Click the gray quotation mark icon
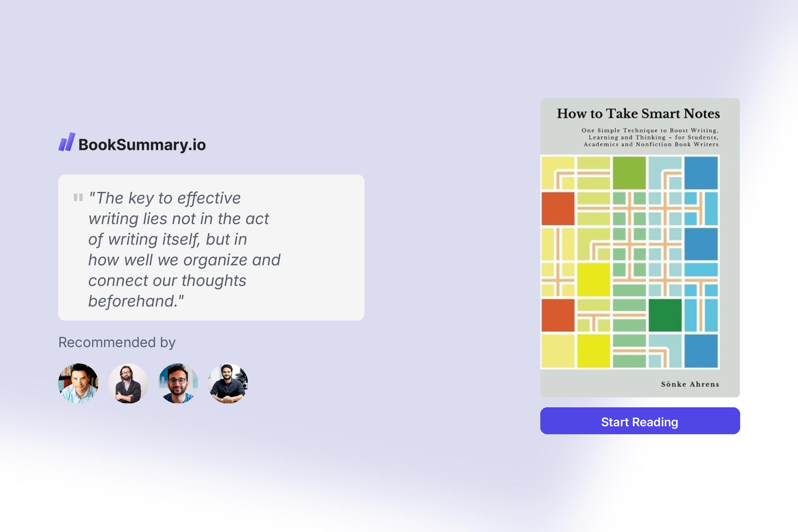Screen dimensions: 798x532 pyautogui.click(x=78, y=198)
